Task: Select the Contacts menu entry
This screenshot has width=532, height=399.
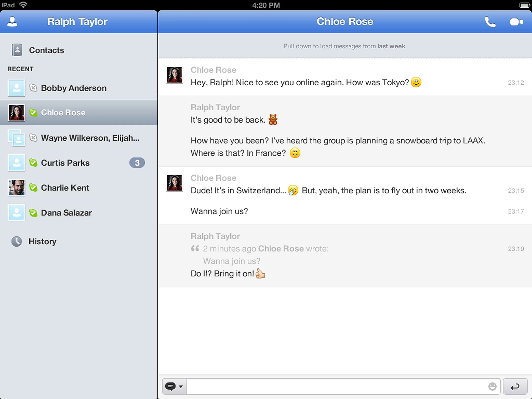Action: (x=47, y=50)
